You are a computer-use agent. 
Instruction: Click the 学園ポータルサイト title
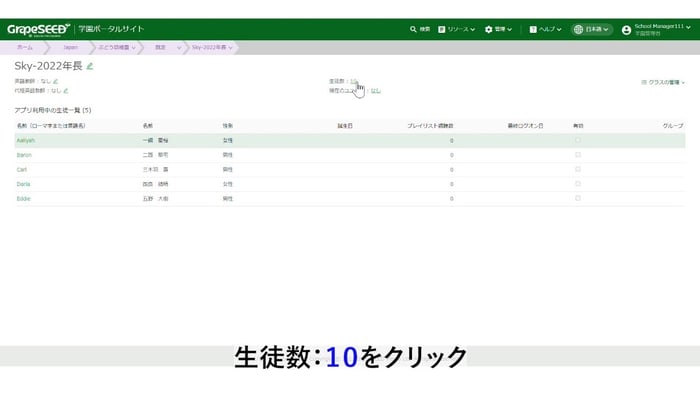coord(111,29)
